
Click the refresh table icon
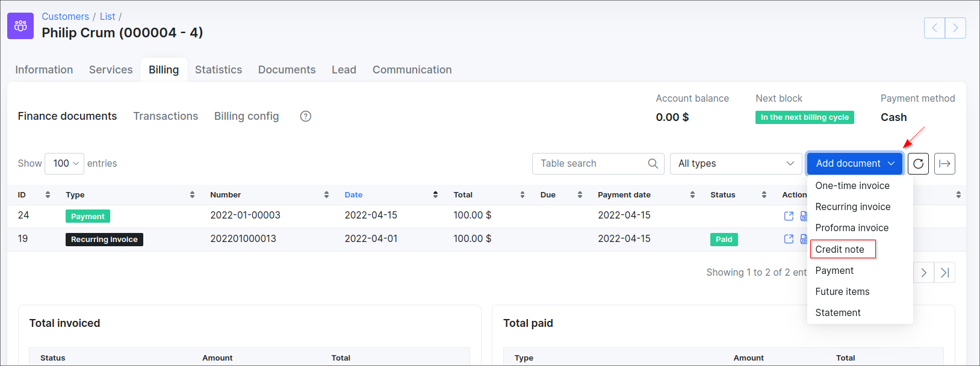pos(918,164)
